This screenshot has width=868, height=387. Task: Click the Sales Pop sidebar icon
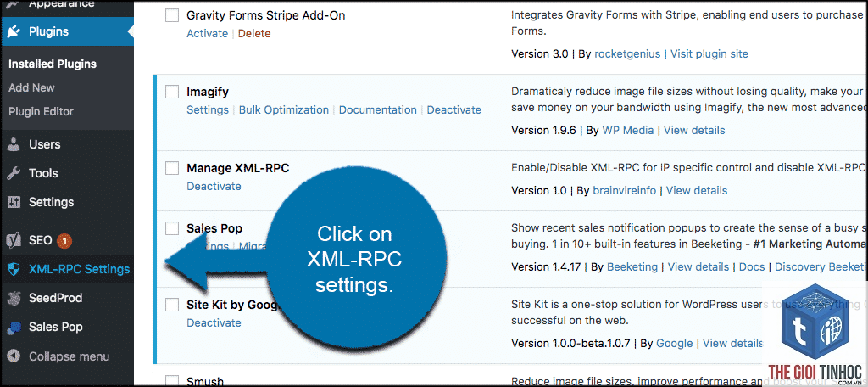tap(14, 327)
